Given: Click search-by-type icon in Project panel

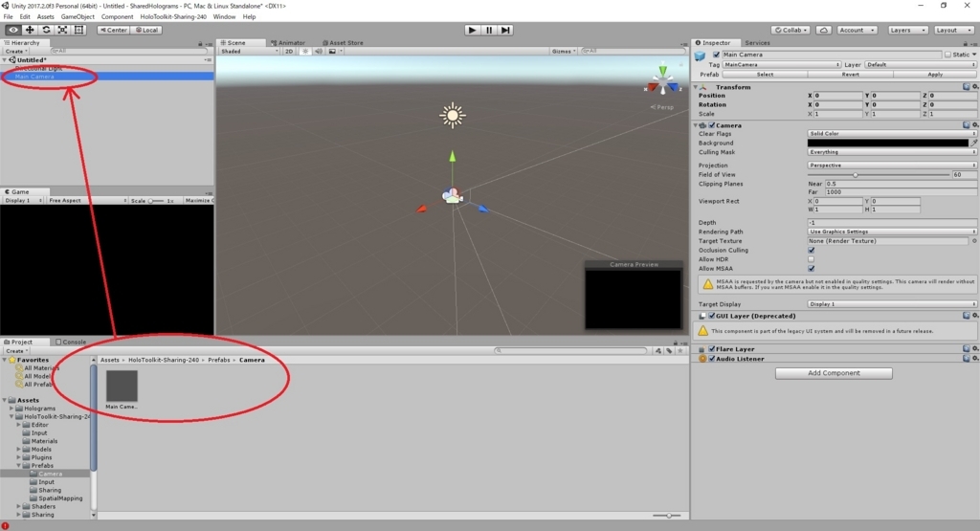Looking at the screenshot, I should pyautogui.click(x=658, y=350).
